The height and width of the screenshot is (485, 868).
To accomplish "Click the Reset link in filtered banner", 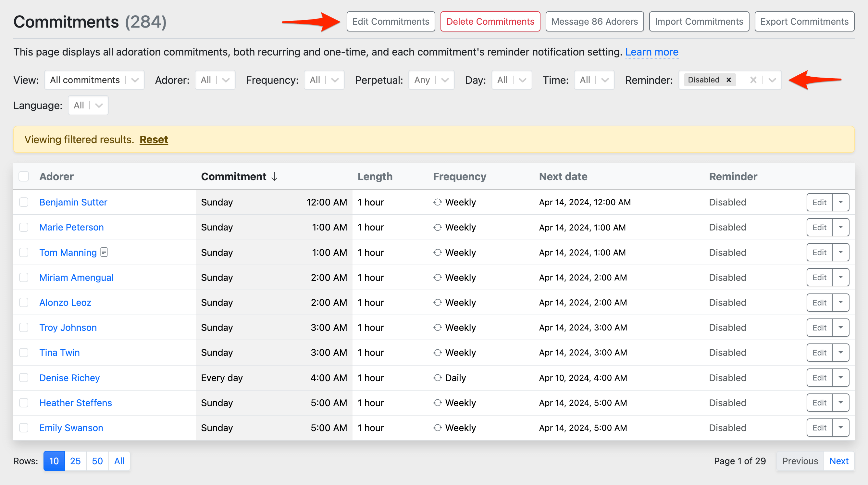I will (154, 140).
